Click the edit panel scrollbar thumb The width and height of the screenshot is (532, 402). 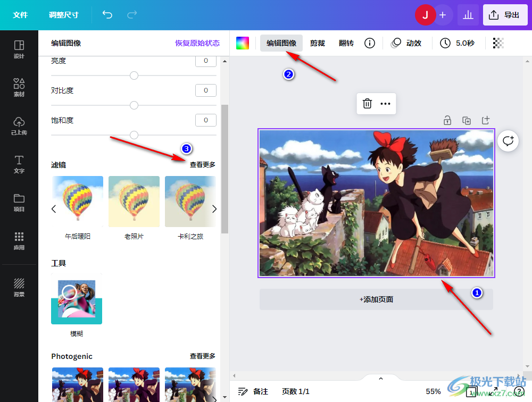pos(225,169)
